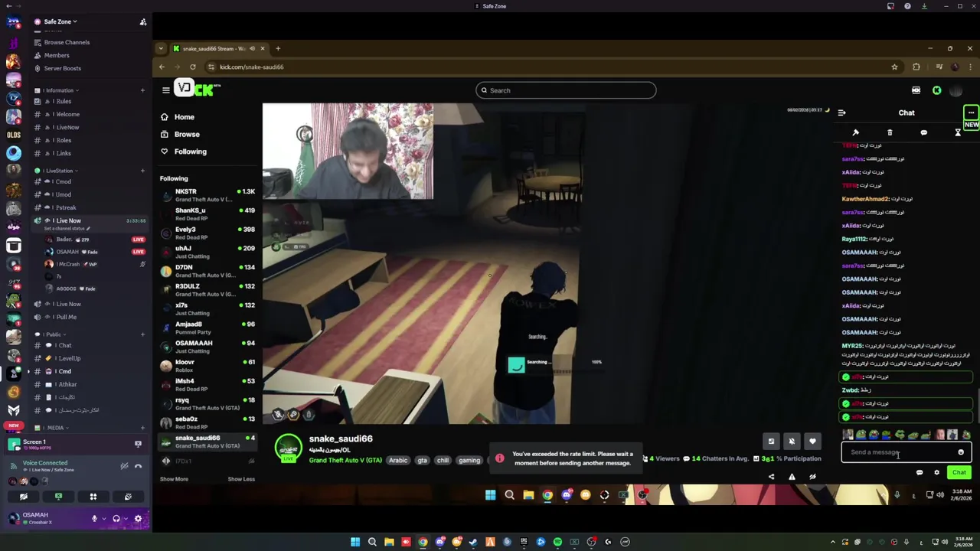Report stream with warning triangle icon
Image resolution: width=980 pixels, height=551 pixels.
pyautogui.click(x=792, y=477)
